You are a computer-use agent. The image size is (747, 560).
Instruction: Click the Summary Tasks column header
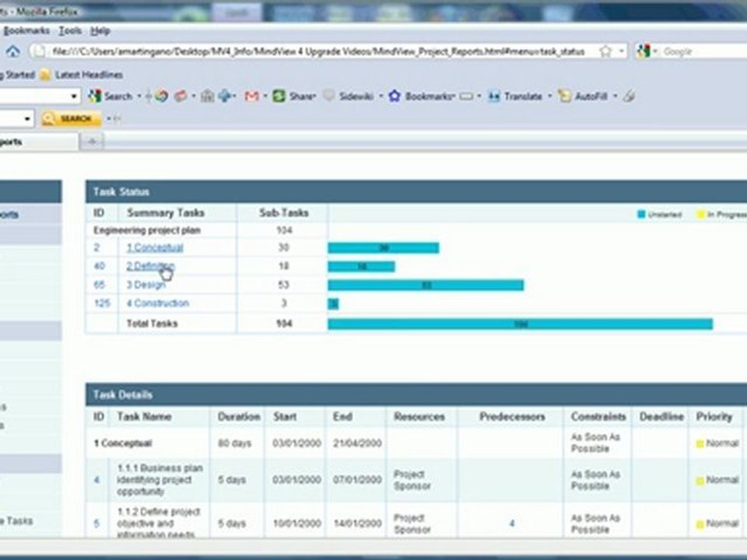click(x=165, y=213)
